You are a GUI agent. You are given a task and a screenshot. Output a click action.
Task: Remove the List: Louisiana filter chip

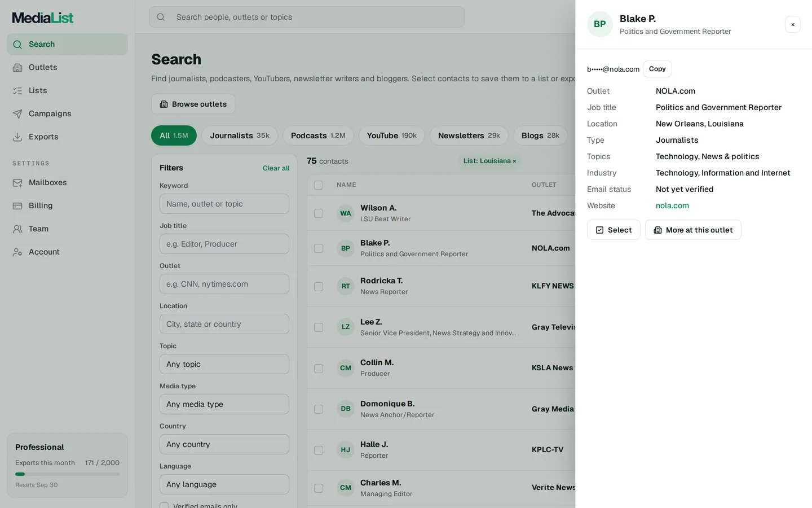point(514,161)
